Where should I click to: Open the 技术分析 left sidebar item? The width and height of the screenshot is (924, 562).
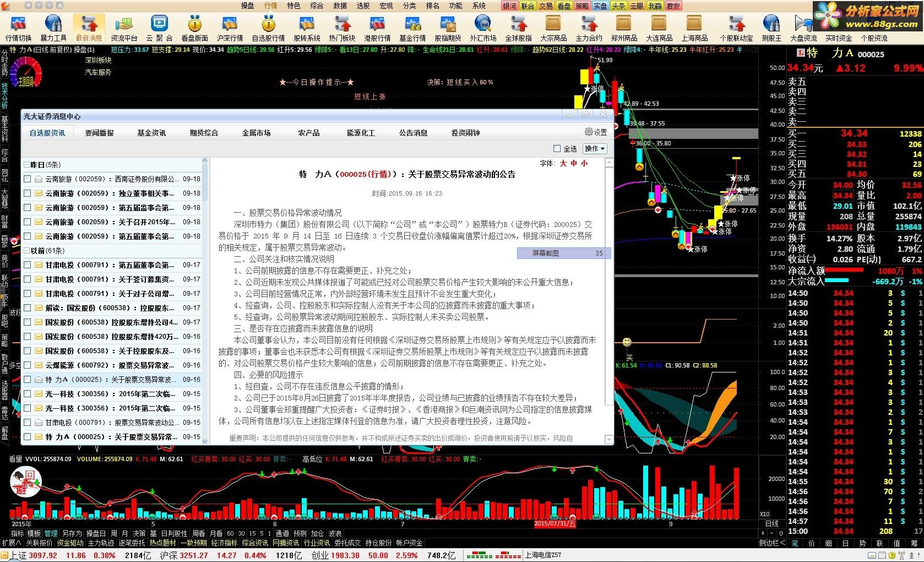4,96
